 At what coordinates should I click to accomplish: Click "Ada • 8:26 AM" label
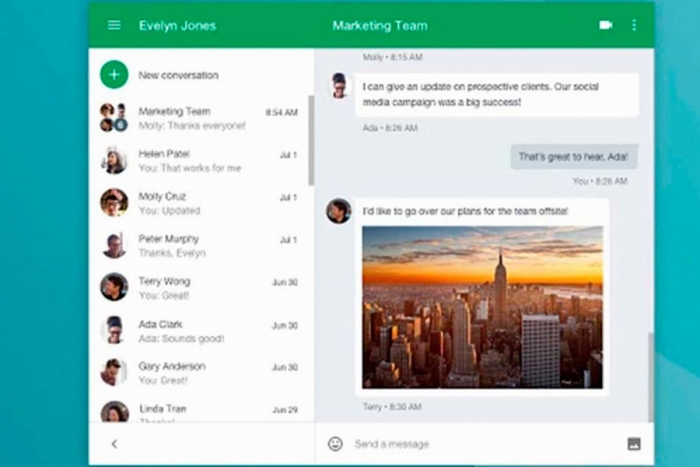(x=390, y=128)
